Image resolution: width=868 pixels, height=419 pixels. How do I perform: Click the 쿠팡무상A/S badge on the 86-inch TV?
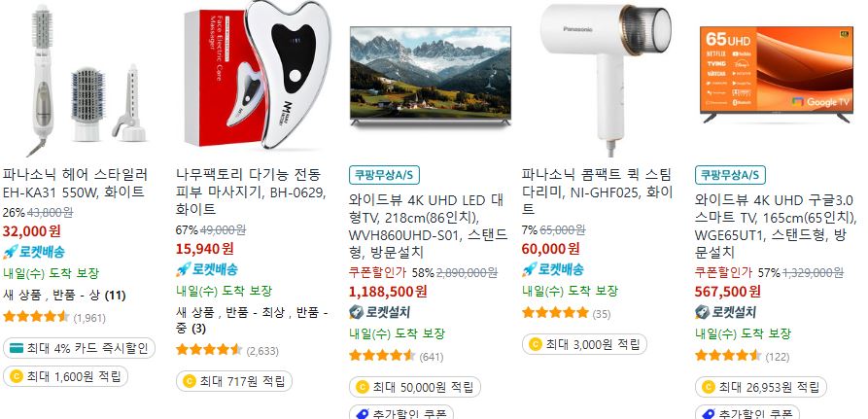point(384,175)
